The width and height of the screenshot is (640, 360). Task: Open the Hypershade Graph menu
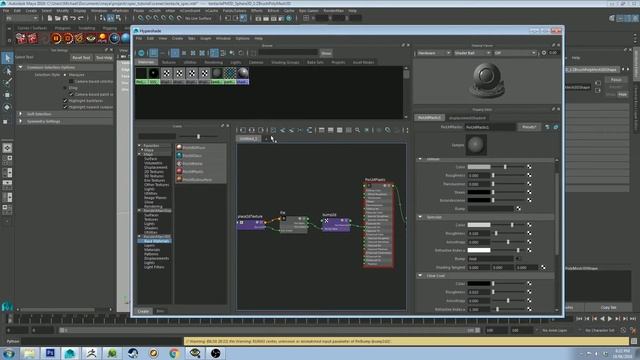tap(205, 38)
